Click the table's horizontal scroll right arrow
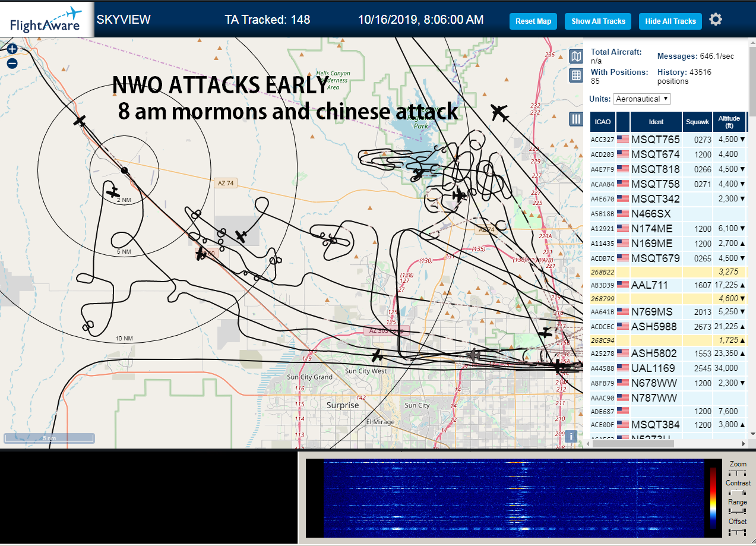 point(744,443)
